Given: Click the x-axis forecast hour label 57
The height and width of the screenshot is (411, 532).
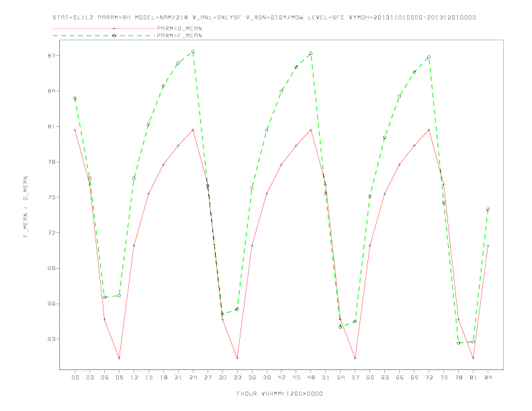Looking at the screenshot, I should (x=355, y=377).
